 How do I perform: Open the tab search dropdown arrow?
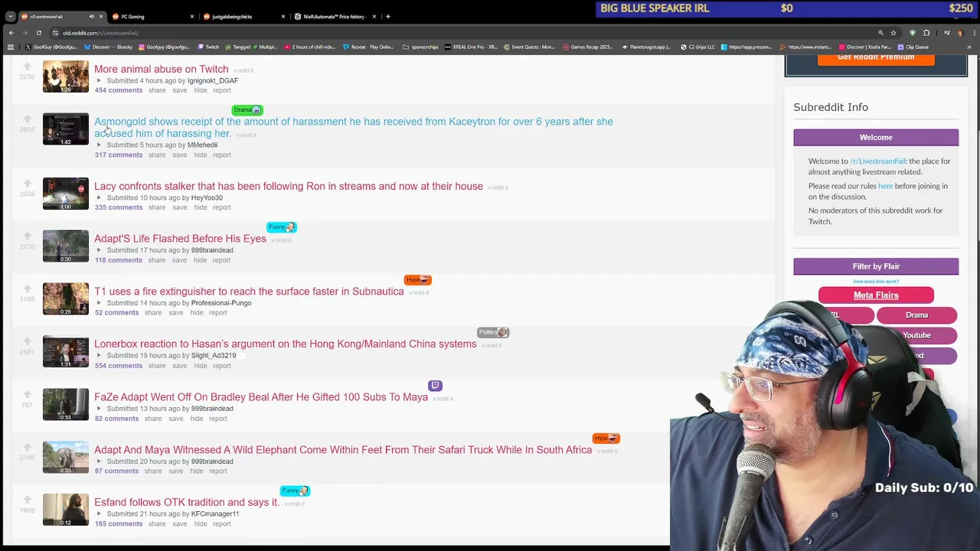coord(10,16)
